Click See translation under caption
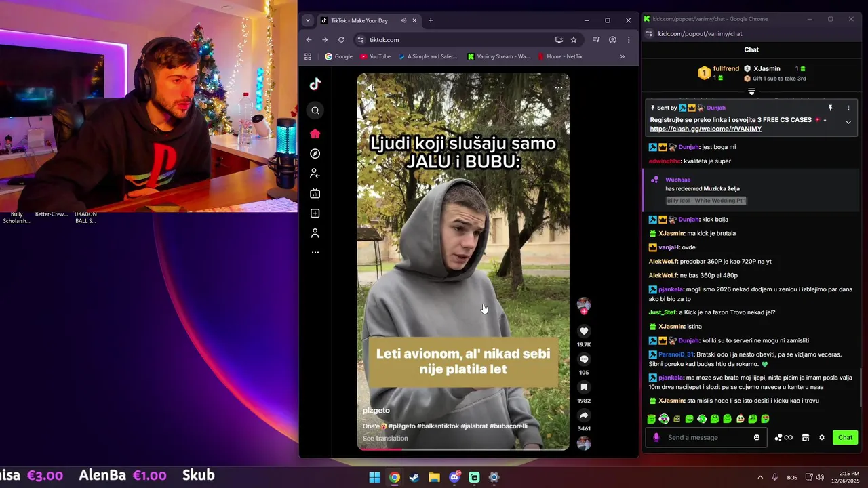The height and width of the screenshot is (488, 868). pos(385,439)
